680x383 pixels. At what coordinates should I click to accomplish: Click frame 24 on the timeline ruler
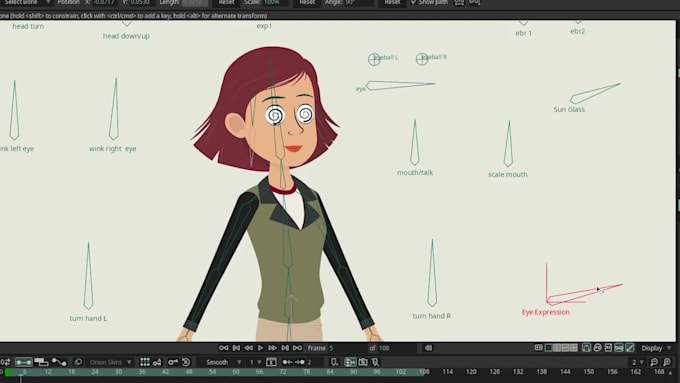(95, 372)
